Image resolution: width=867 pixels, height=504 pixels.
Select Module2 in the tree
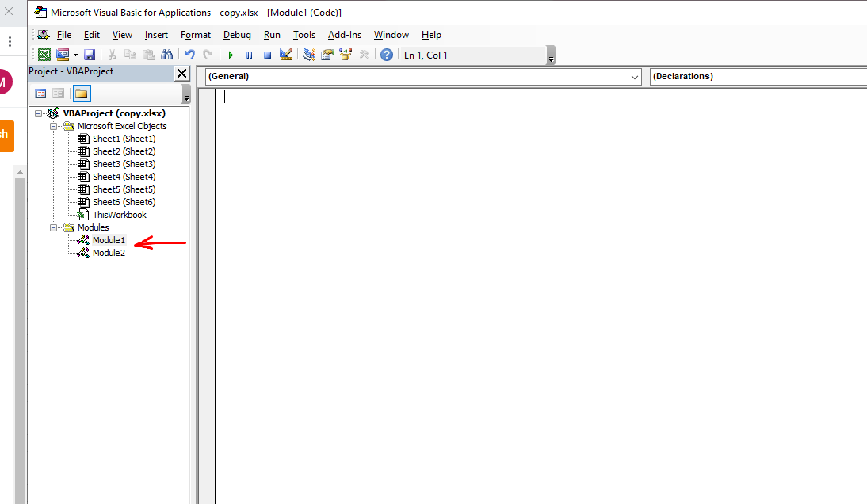click(x=109, y=253)
